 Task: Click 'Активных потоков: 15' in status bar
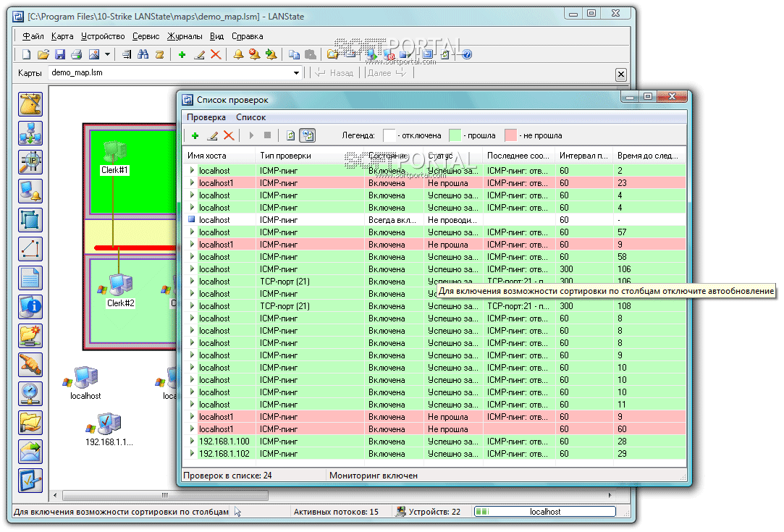click(x=336, y=512)
